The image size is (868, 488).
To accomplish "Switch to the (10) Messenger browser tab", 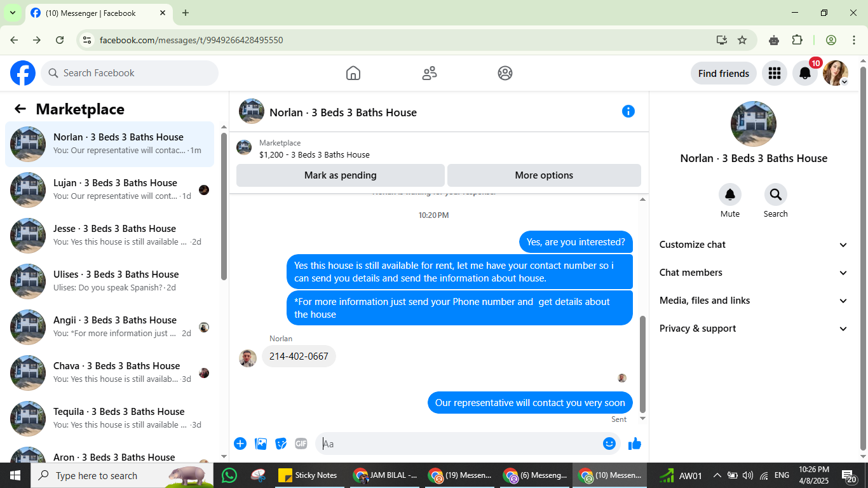I will (98, 13).
